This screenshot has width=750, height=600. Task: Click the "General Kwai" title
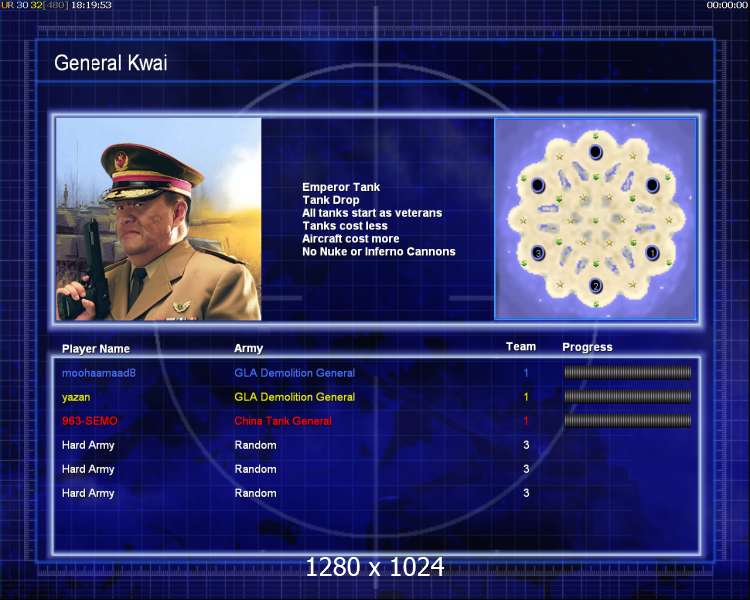(x=110, y=63)
